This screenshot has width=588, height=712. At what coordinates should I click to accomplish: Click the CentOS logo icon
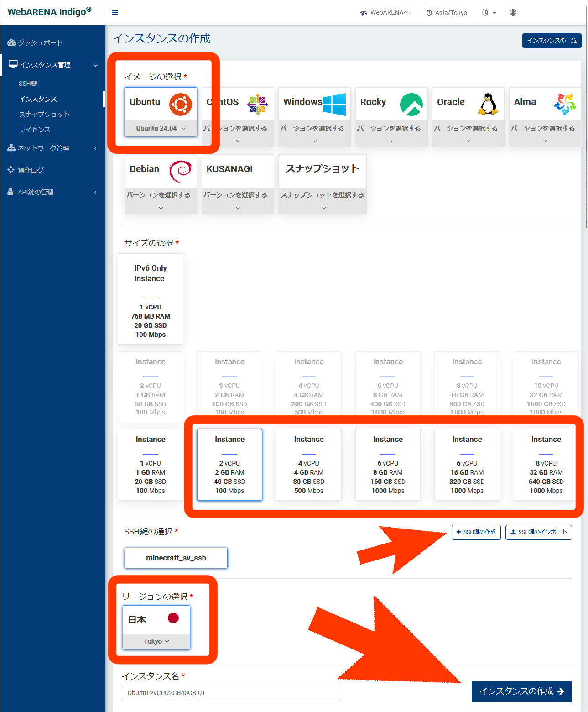pyautogui.click(x=258, y=105)
